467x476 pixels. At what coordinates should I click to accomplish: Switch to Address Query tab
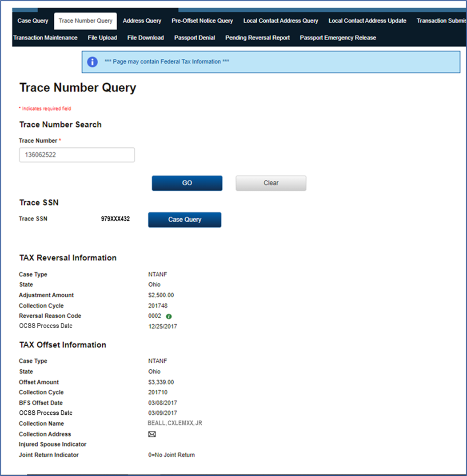[x=142, y=21]
